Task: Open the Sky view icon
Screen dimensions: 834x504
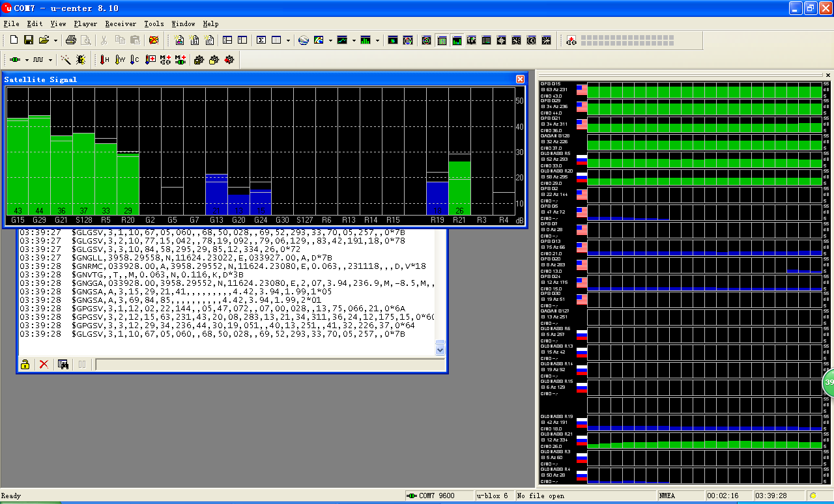Action: [408, 40]
